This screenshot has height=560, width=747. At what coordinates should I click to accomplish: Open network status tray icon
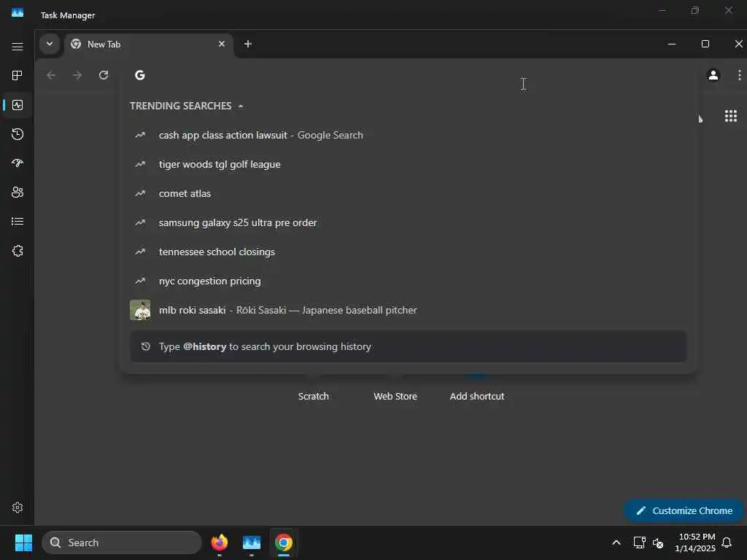pos(639,542)
